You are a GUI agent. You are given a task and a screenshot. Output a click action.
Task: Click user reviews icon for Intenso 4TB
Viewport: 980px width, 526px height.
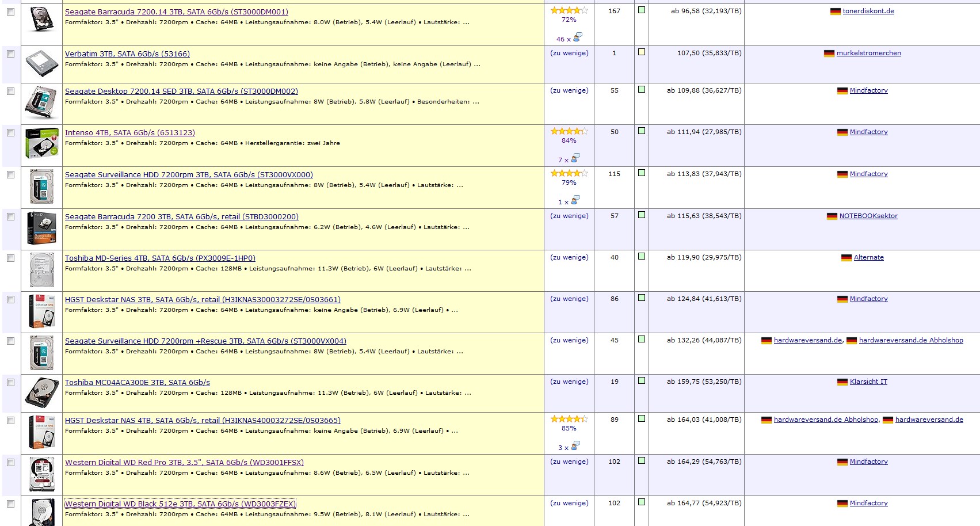coord(575,158)
